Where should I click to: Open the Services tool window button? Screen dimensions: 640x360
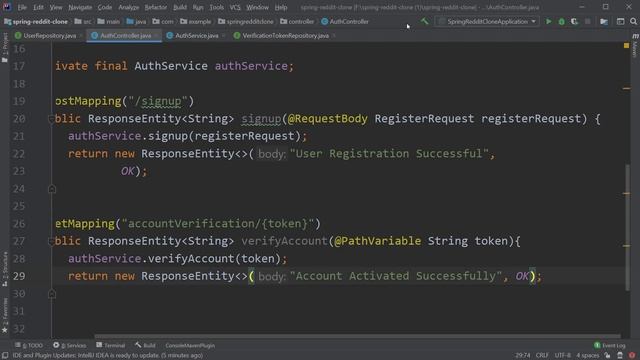click(x=69, y=346)
